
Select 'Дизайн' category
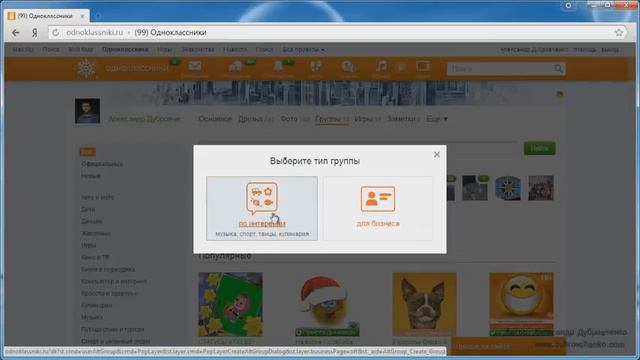(x=92, y=221)
